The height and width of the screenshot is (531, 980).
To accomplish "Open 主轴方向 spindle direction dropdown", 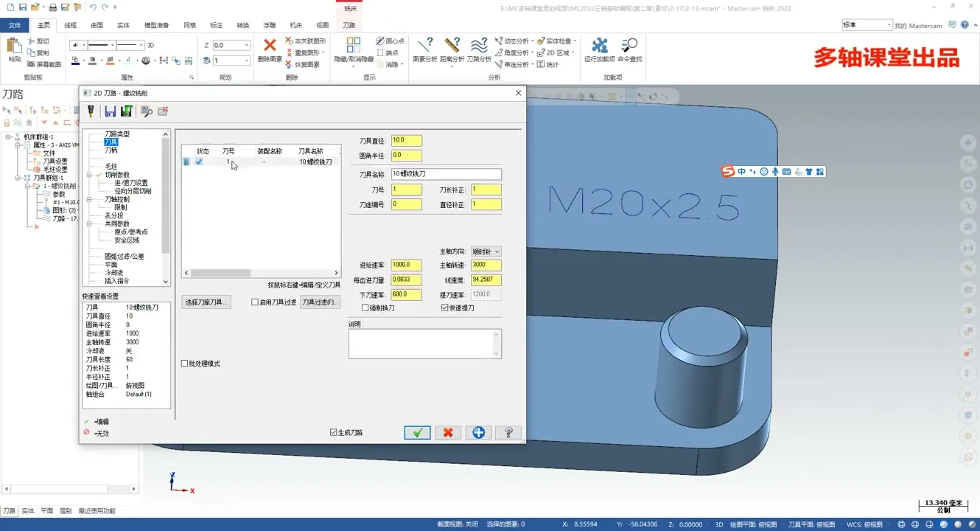I will tap(486, 251).
